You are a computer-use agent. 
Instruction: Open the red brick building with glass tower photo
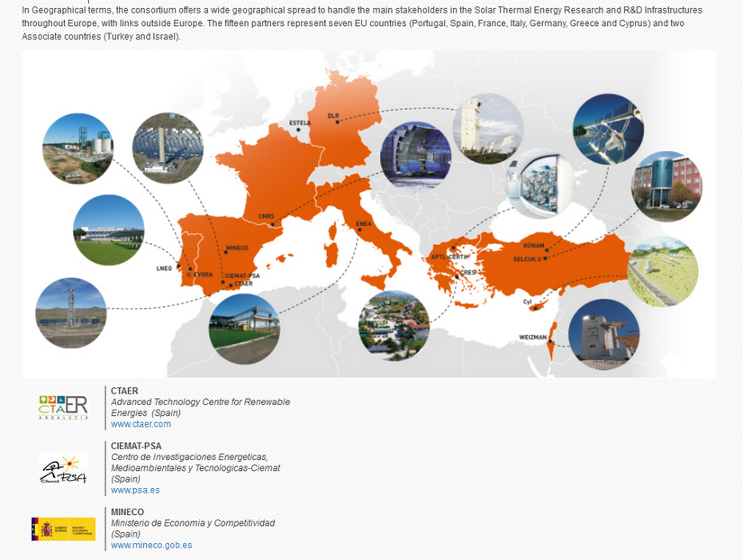(x=666, y=187)
